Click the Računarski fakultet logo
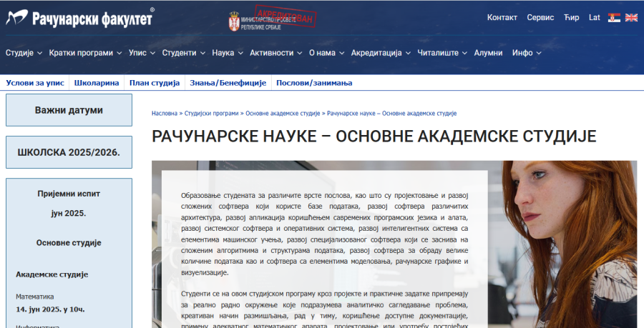This screenshot has width=644, height=328. tap(80, 18)
